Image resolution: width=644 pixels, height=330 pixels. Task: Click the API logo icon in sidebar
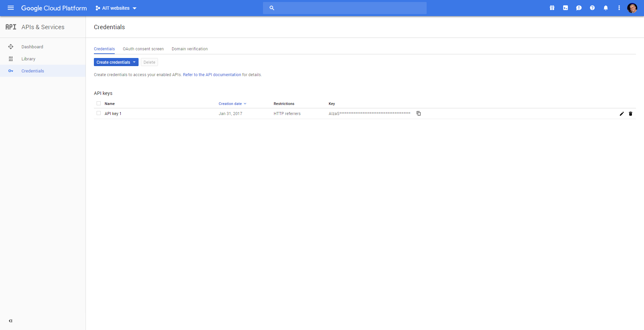click(11, 27)
